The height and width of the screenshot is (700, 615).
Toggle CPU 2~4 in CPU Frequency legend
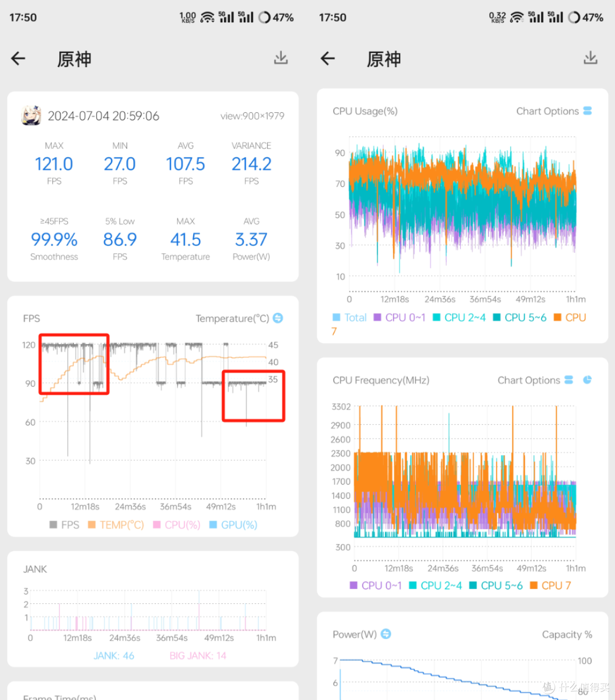(x=435, y=585)
